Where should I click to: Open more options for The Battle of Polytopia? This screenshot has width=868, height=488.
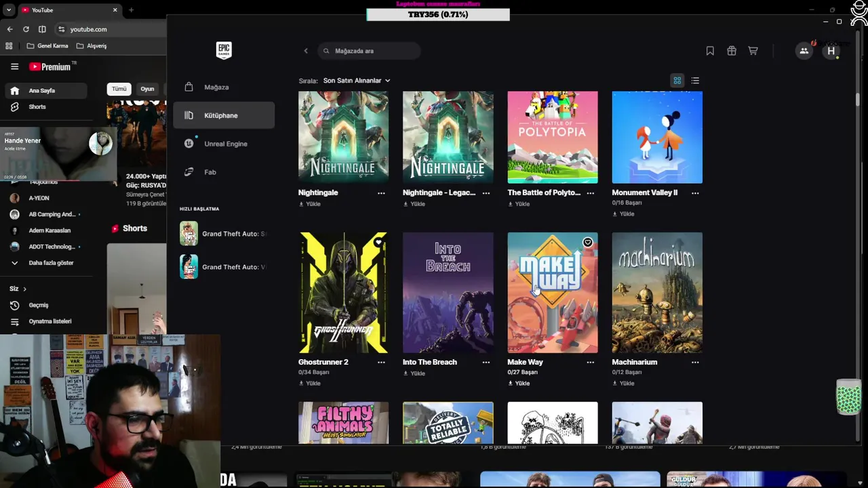[x=590, y=193]
